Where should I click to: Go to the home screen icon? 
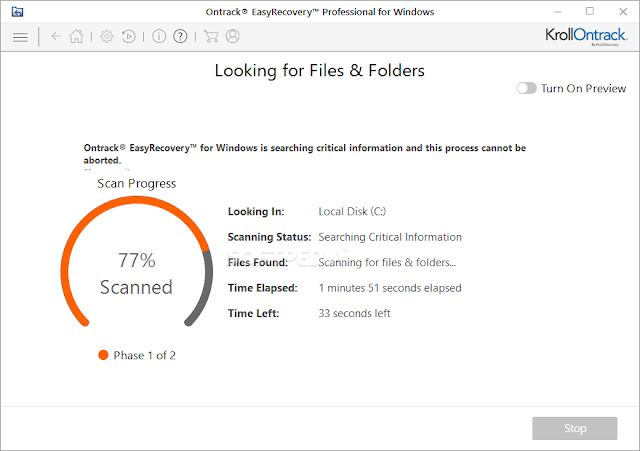coord(76,36)
